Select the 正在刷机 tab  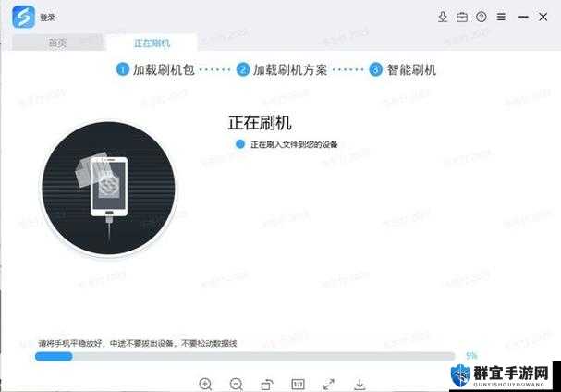pyautogui.click(x=152, y=43)
